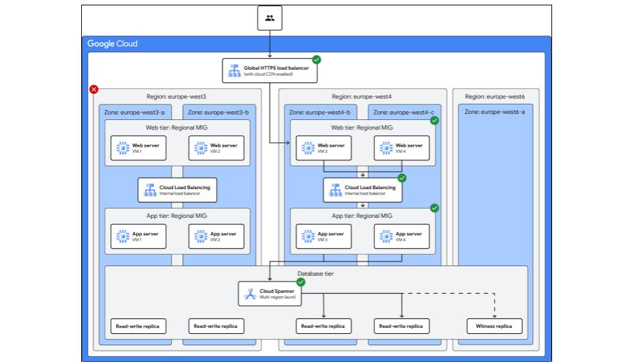Click the Google Cloud logo text
Screen dimensions: 644x362
tap(112, 44)
